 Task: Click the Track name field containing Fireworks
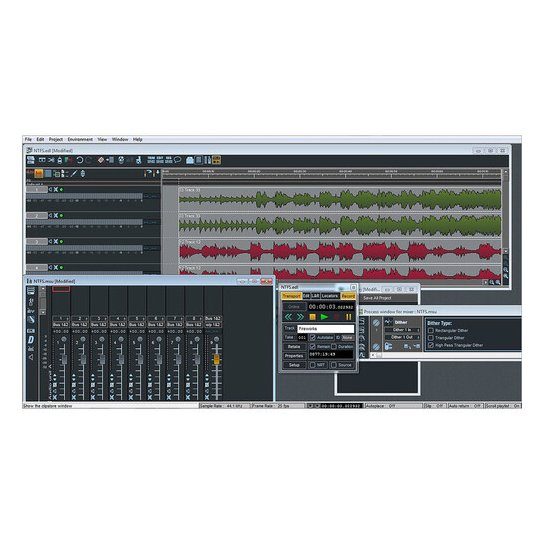(325, 328)
